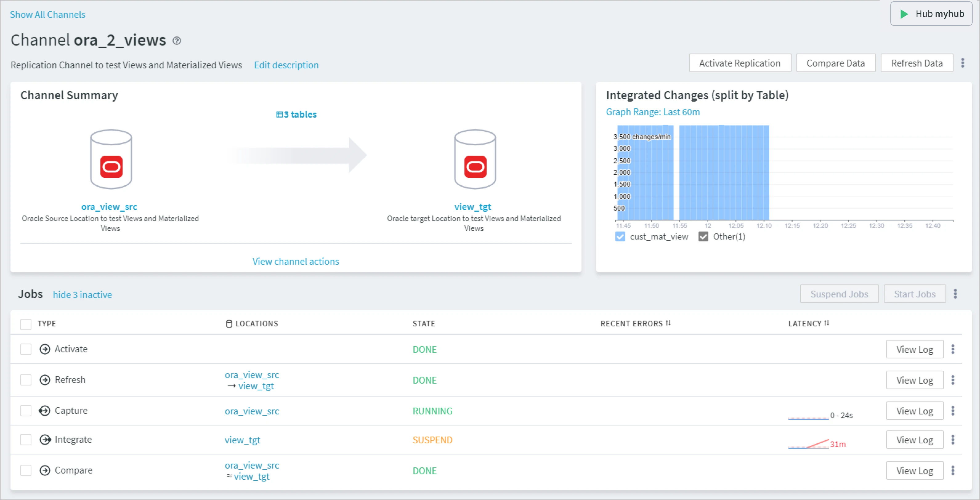The height and width of the screenshot is (500, 980).
Task: Click the Activate job type icon
Action: click(x=45, y=349)
